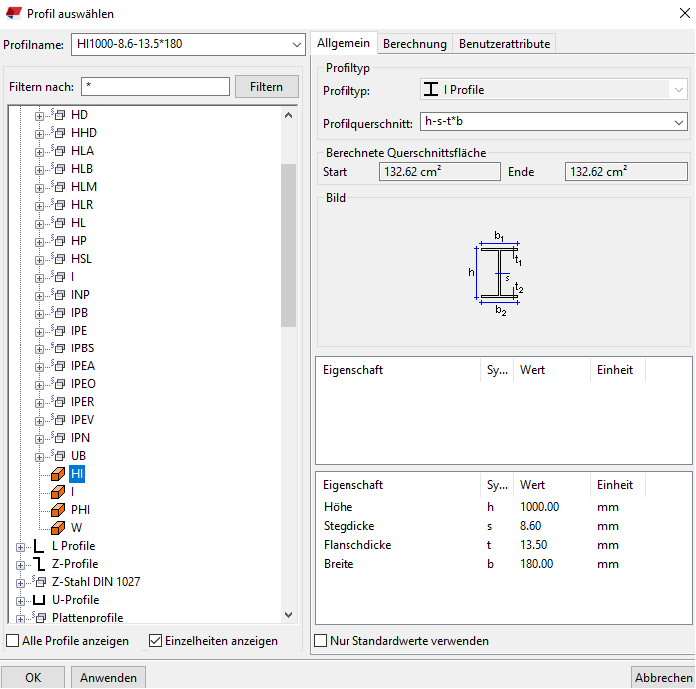Click the orange HI parametric profile icon
This screenshot has width=696, height=689.
pos(58,474)
